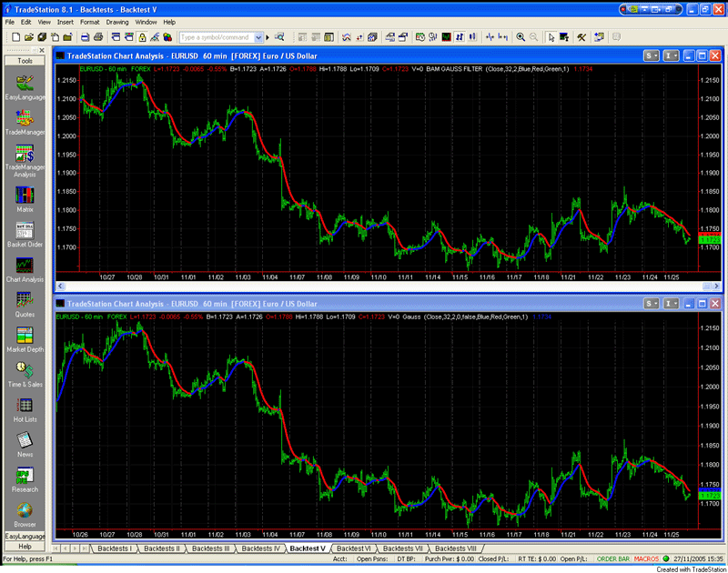This screenshot has width=728, height=573.
Task: Click the Save workspace toolbar icon
Action: [42, 37]
